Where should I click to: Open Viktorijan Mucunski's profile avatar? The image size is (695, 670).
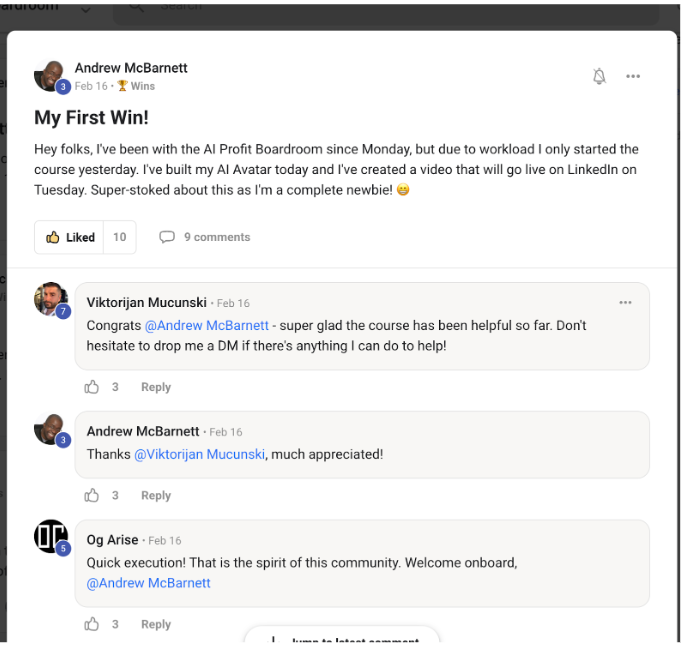(x=51, y=299)
